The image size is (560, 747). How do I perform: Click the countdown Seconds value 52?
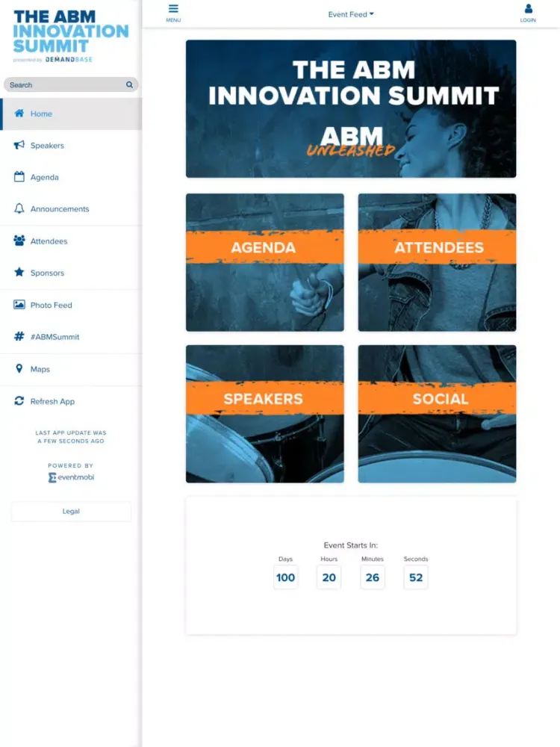click(x=416, y=577)
